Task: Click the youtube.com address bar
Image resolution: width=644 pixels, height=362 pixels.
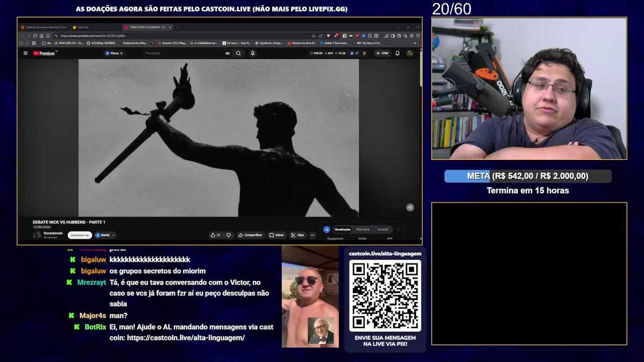Action: (x=181, y=36)
